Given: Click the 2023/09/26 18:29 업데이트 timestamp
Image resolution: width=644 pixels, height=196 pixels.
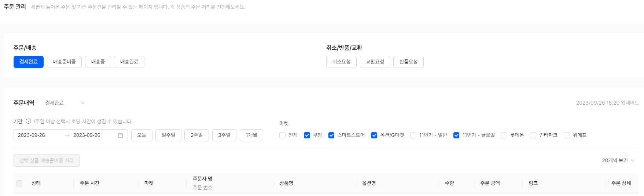Looking at the screenshot, I should pyautogui.click(x=607, y=103).
